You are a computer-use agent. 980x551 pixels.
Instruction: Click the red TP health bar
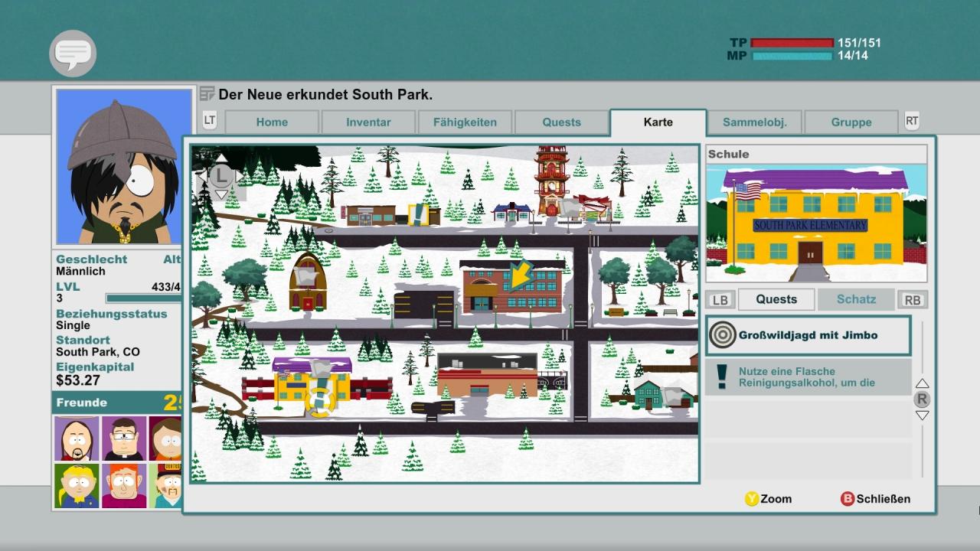(x=792, y=43)
